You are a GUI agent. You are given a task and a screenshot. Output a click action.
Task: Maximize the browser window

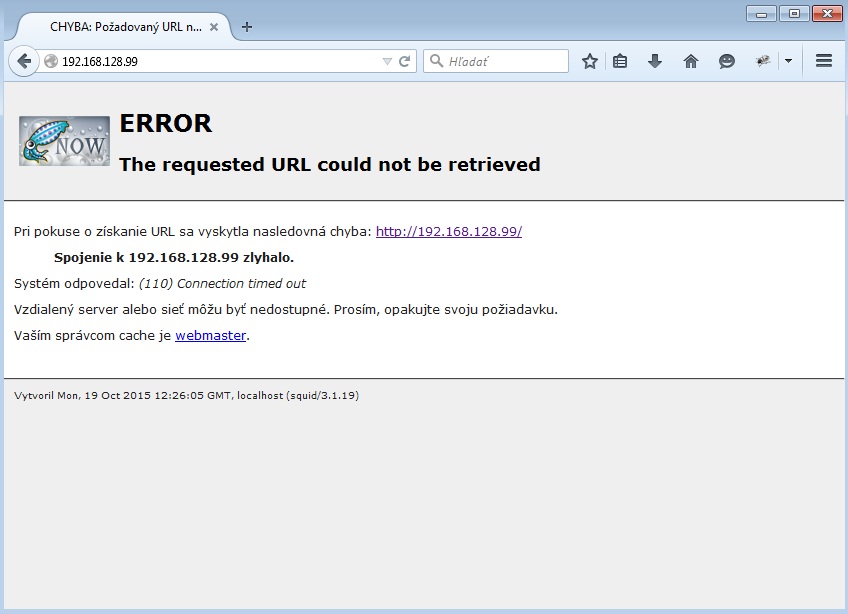pos(794,14)
